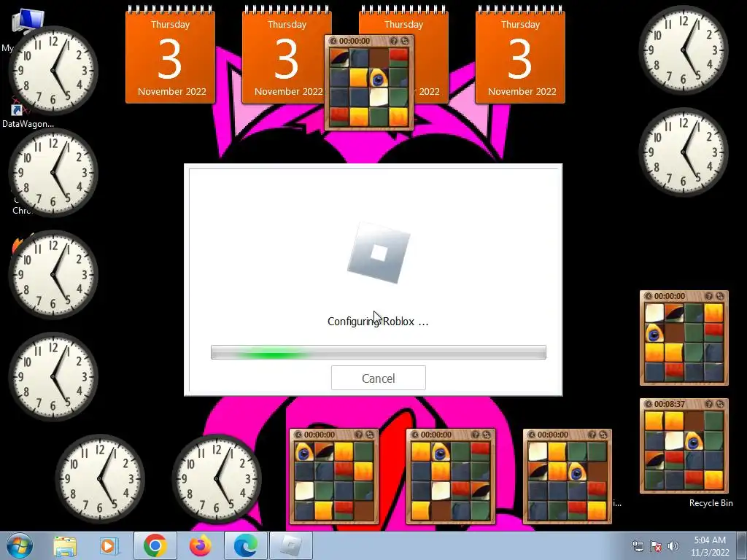
Task: Cancel the Roblox configuration
Action: tap(379, 378)
